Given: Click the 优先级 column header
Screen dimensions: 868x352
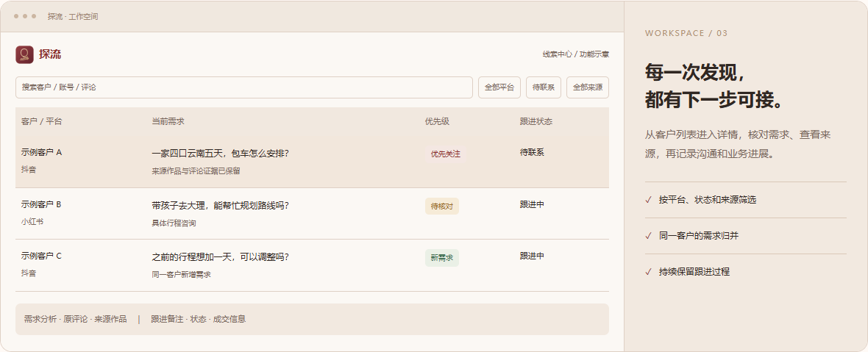Looking at the screenshot, I should tap(438, 121).
